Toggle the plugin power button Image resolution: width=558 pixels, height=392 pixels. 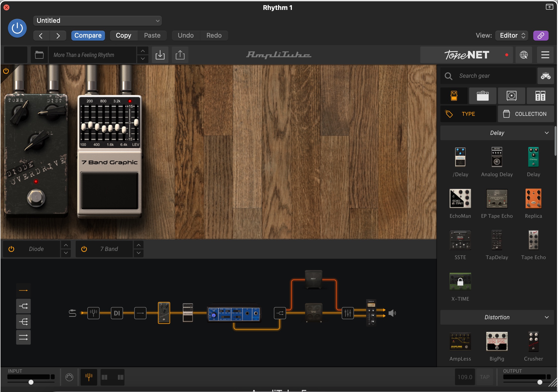click(x=17, y=28)
